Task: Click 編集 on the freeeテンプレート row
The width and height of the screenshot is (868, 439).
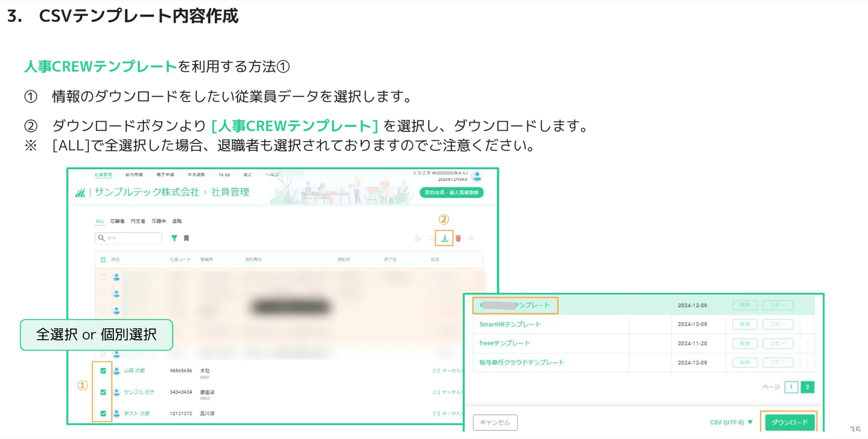Action: [745, 343]
